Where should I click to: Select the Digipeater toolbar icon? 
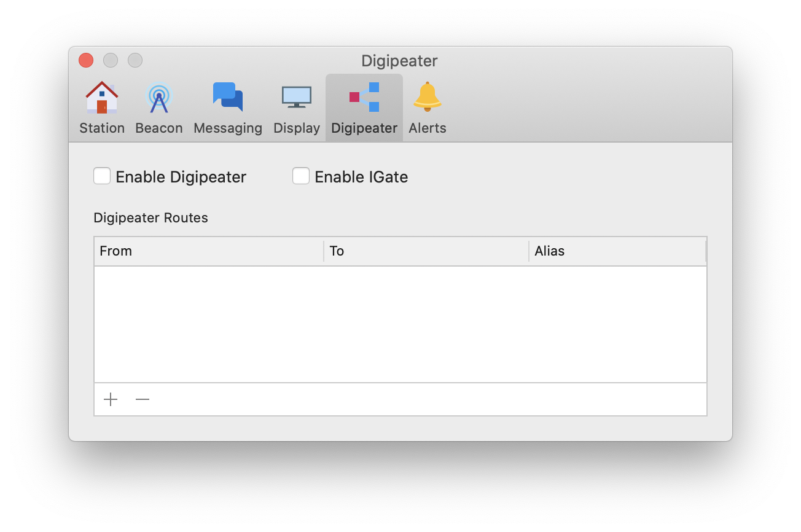coord(364,97)
